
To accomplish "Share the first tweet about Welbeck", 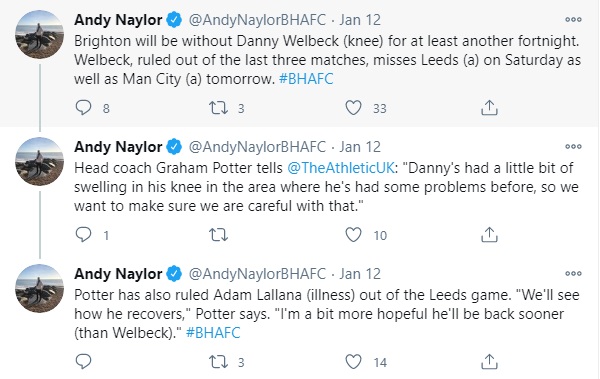I will [x=489, y=108].
